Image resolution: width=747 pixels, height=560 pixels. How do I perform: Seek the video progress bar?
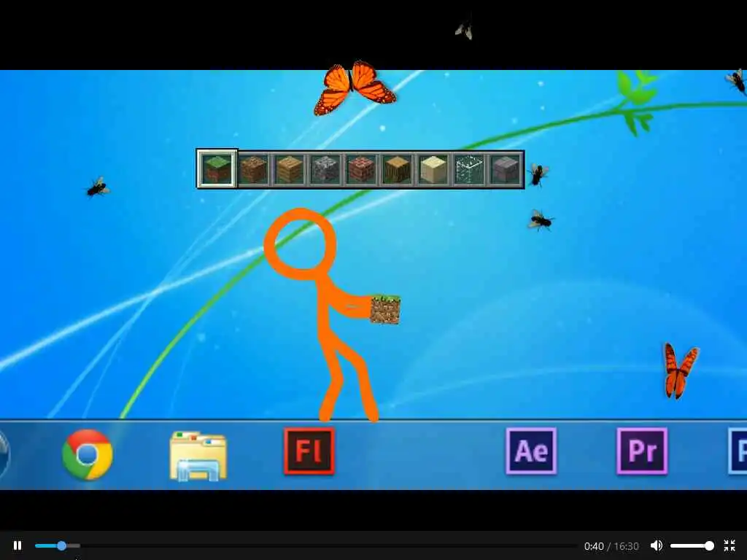pos(305,545)
